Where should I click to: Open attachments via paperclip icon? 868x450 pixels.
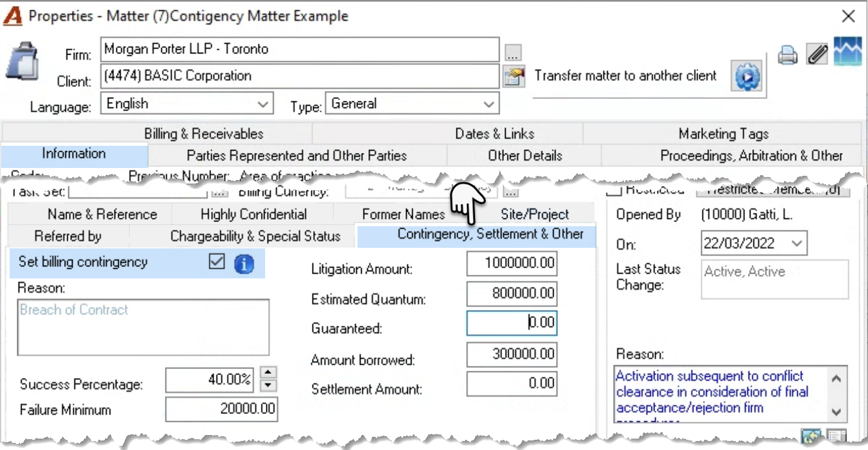[817, 55]
